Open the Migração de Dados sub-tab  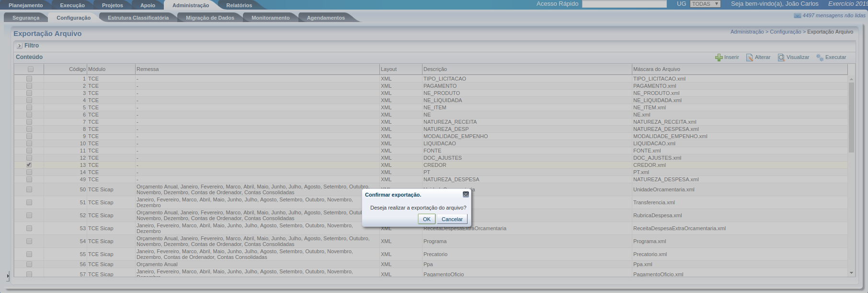[x=210, y=18]
